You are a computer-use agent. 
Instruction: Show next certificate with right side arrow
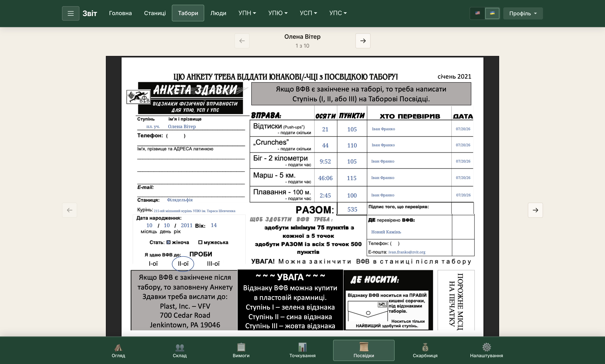[535, 210]
